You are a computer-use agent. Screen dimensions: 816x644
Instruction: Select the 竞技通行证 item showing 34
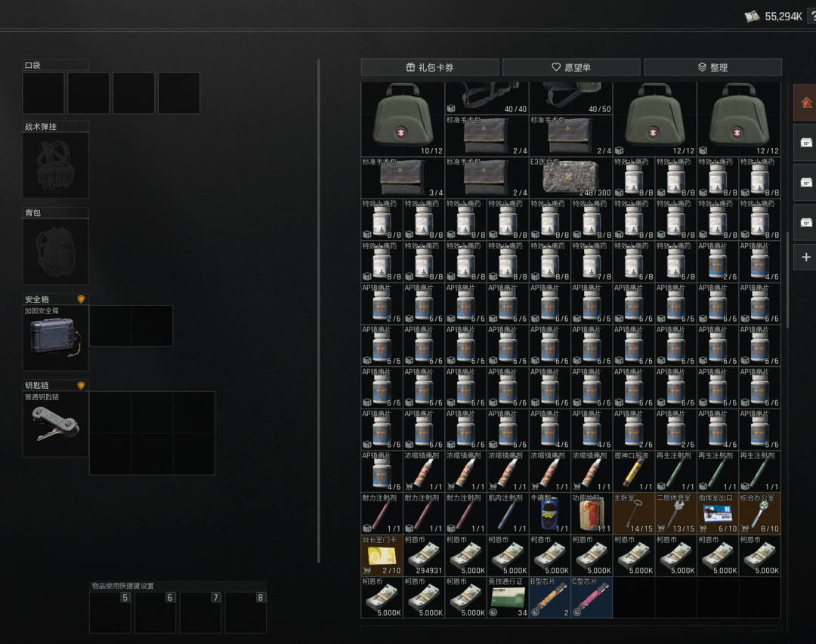tap(508, 597)
